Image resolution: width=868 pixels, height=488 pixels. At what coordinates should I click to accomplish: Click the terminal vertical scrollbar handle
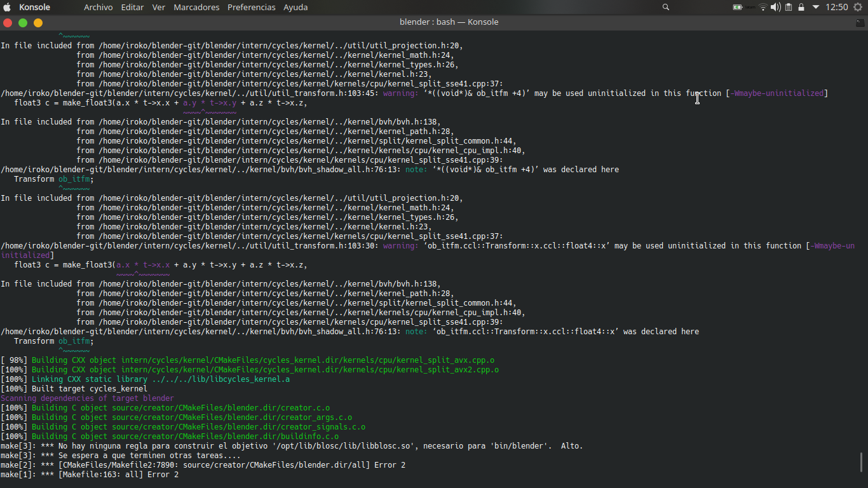pyautogui.click(x=862, y=463)
